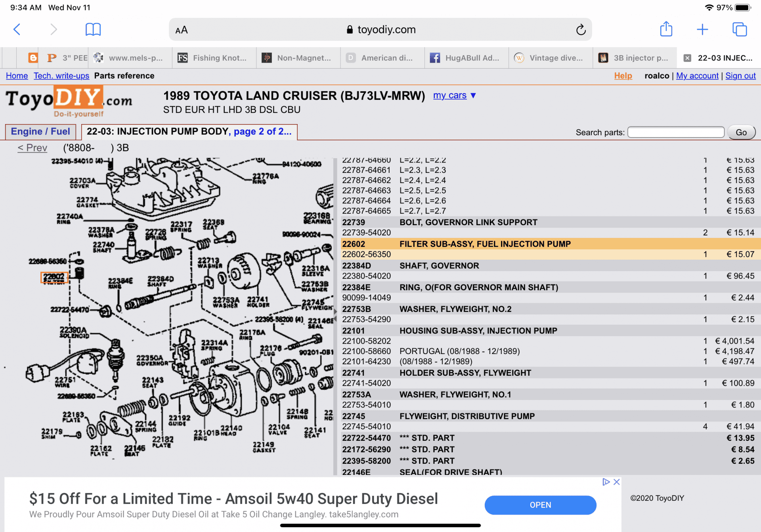The height and width of the screenshot is (532, 761).
Task: Go to previous page with < Prev
Action: 32,148
